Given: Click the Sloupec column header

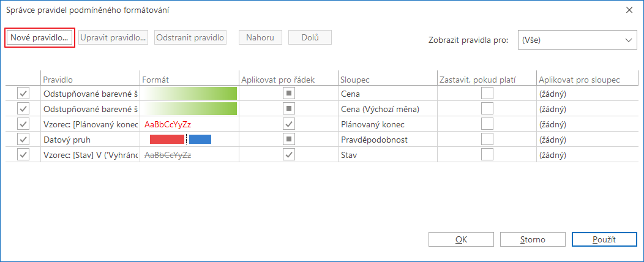Looking at the screenshot, I should point(388,80).
